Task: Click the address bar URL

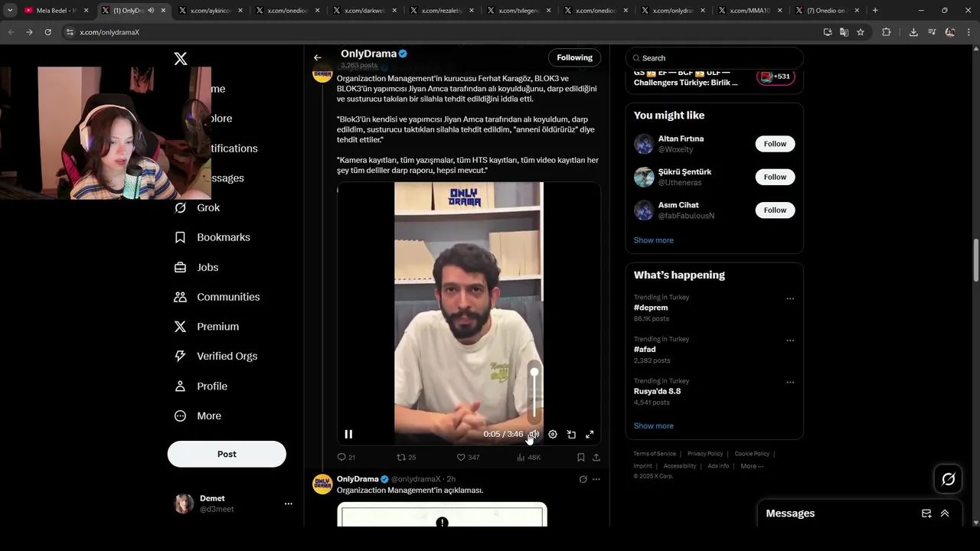Action: click(109, 32)
